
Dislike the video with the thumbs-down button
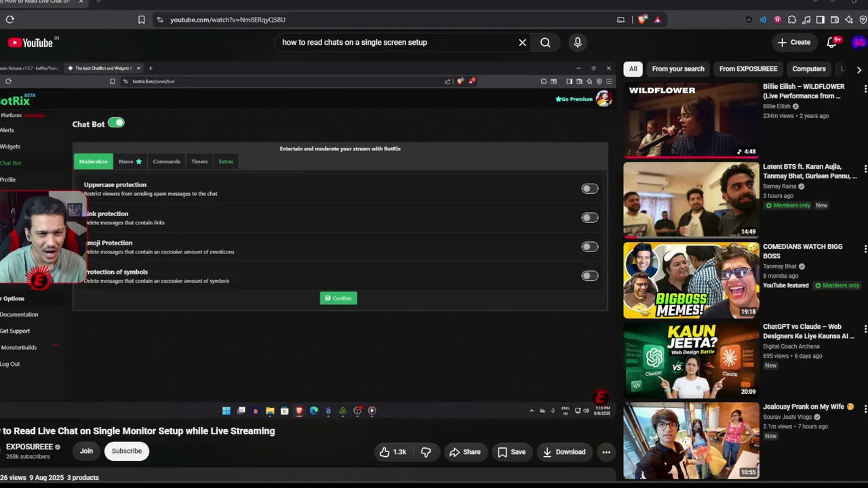[426, 452]
